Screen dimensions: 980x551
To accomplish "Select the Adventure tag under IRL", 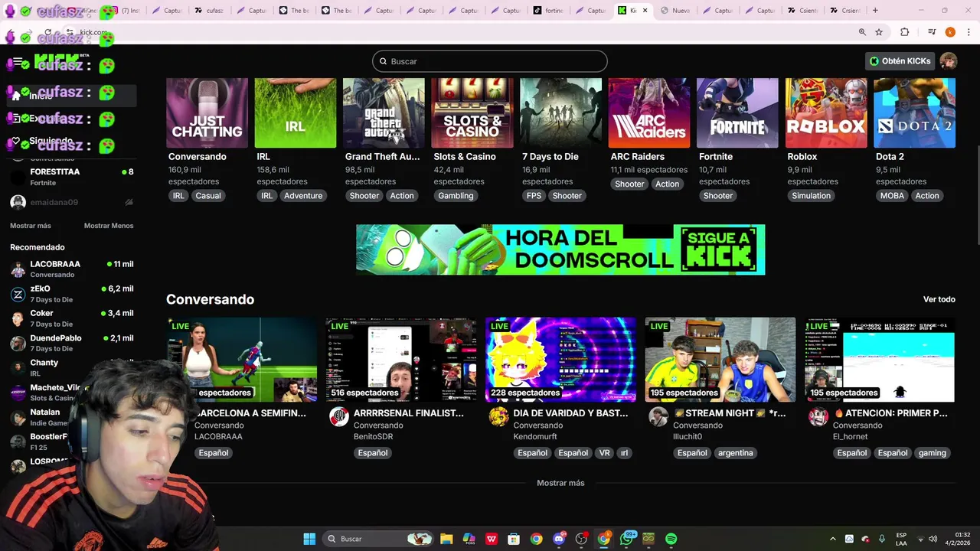I will (x=303, y=196).
